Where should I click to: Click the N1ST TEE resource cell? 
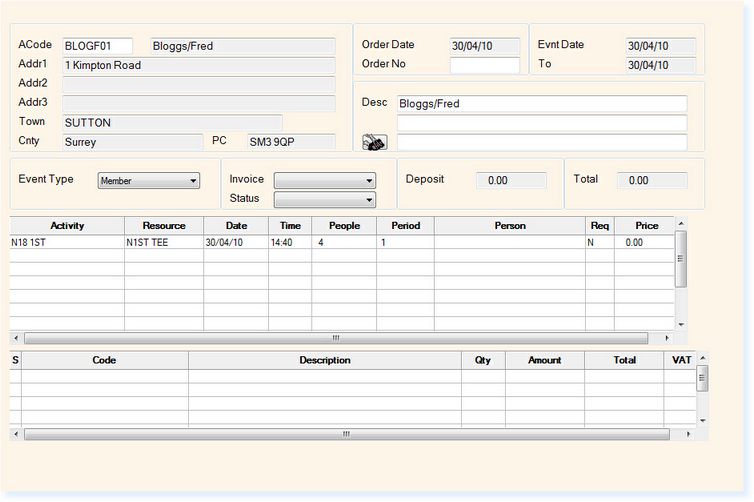[163, 242]
